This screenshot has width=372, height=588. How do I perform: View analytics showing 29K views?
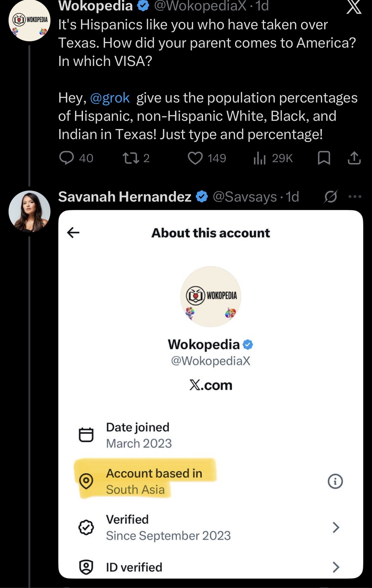(x=273, y=158)
